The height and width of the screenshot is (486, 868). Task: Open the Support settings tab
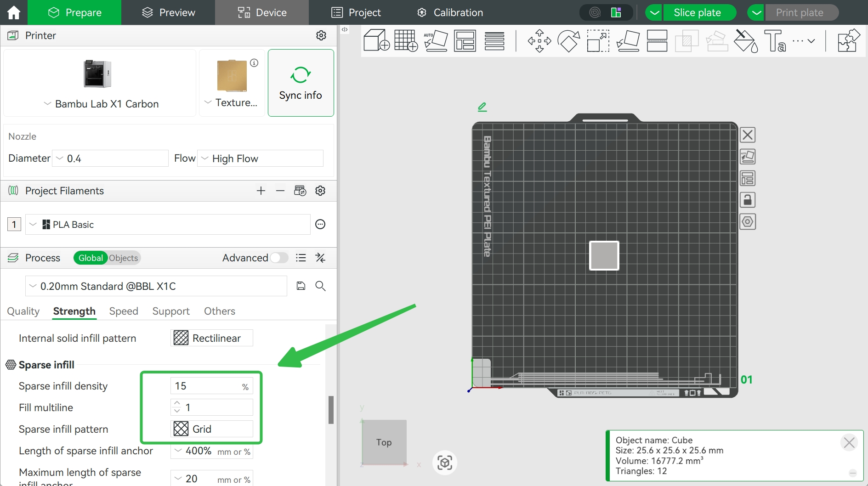tap(171, 311)
